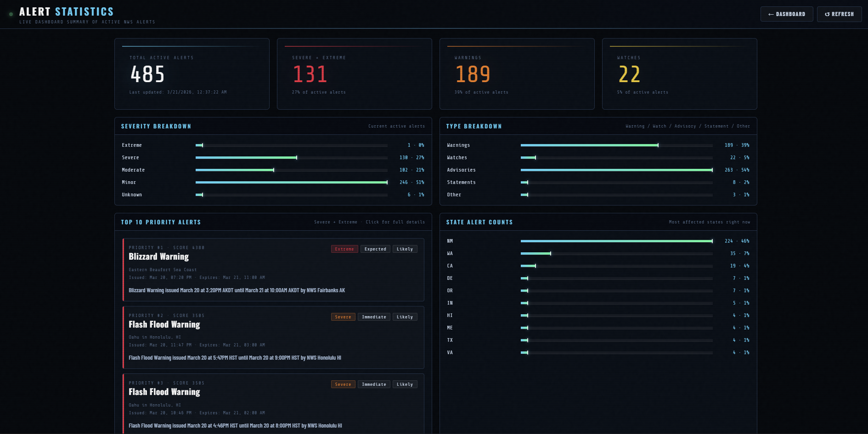Click the Immediate badge on Priority #2 alert
The width and height of the screenshot is (868, 434).
(x=374, y=317)
